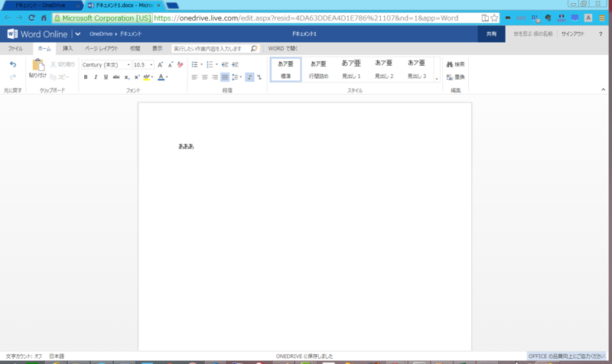Click the Copy (コピー) button
The width and height of the screenshot is (612, 364).
[60, 77]
